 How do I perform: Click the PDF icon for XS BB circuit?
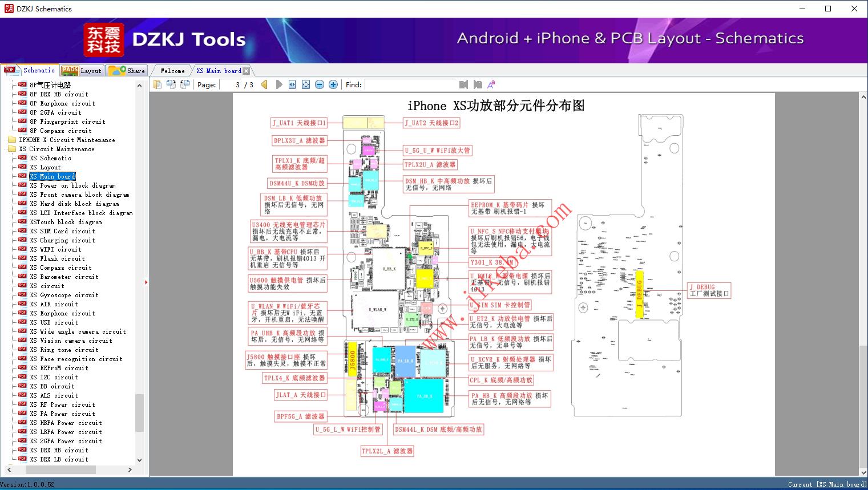pos(22,386)
